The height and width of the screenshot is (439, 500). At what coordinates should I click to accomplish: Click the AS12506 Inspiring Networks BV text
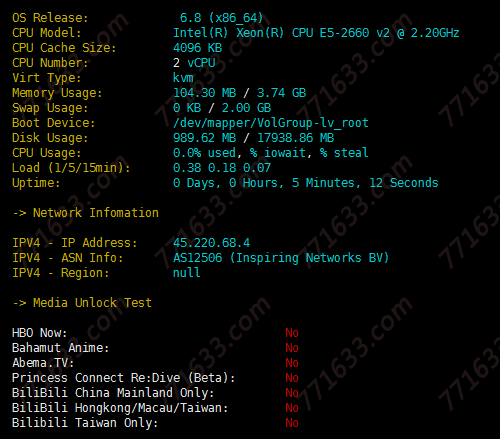281,258
